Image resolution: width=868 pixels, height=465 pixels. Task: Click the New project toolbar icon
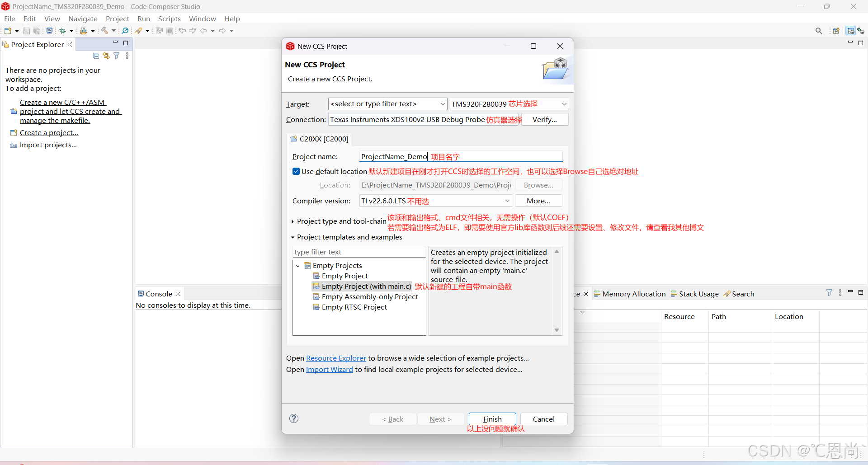coord(8,31)
